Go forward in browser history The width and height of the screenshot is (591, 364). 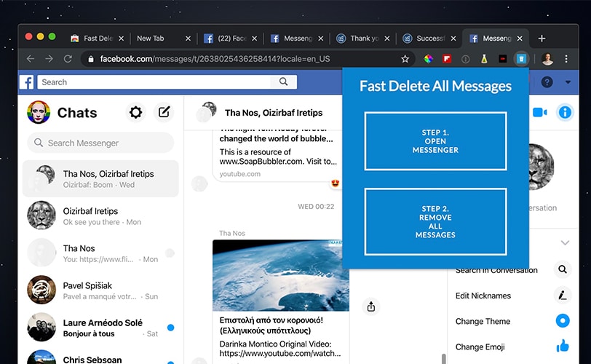[49, 59]
